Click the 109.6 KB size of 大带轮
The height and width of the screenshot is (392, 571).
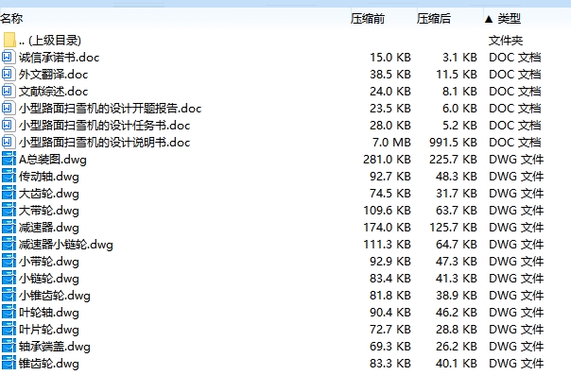point(387,210)
